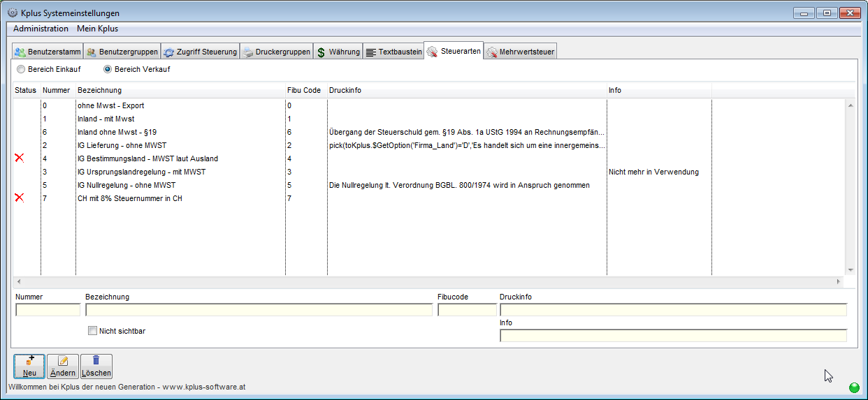Open the Mein Kplus menu
This screenshot has height=400, width=868.
[x=97, y=29]
